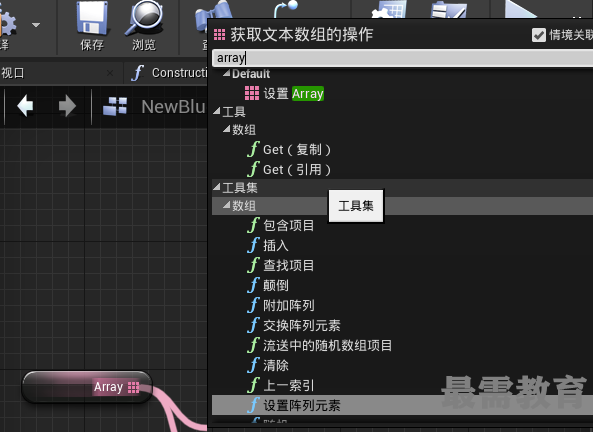Click the Array variable node in graph
The width and height of the screenshot is (593, 432).
tap(87, 387)
